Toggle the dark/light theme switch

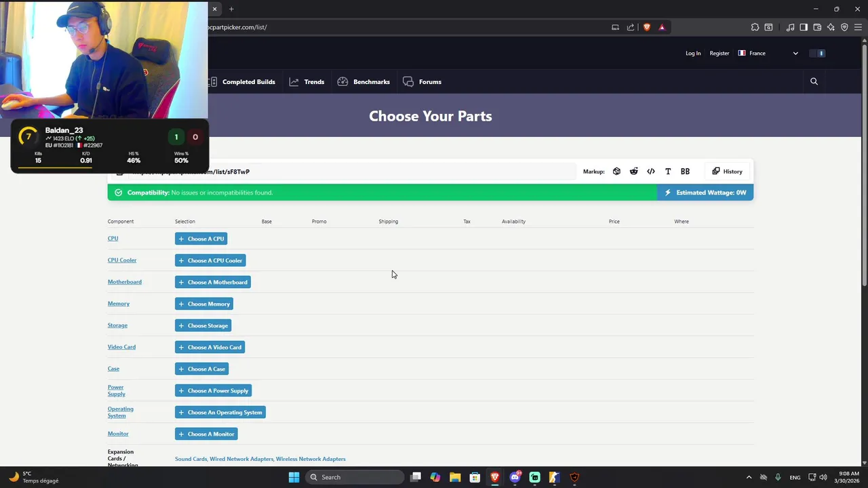(818, 53)
